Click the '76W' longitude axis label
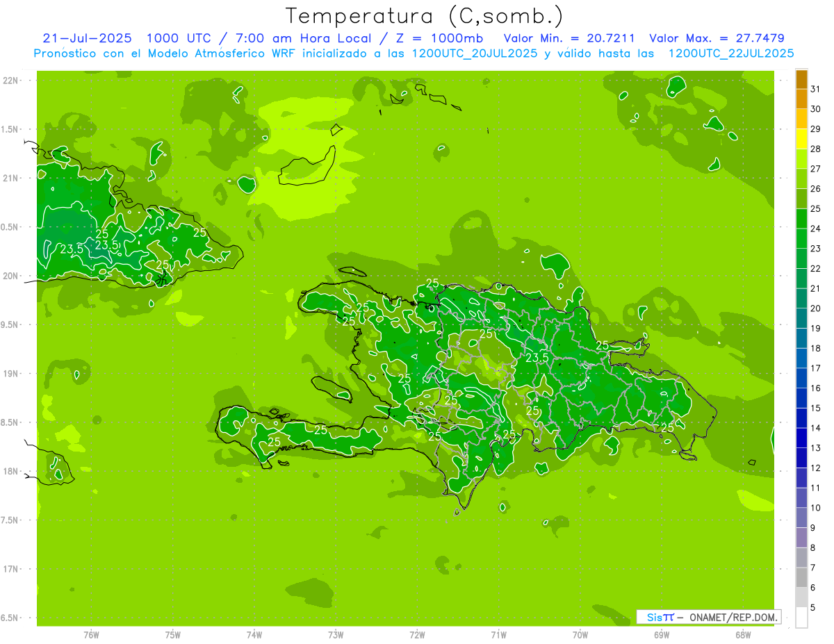This screenshot has width=834, height=644. (x=91, y=635)
